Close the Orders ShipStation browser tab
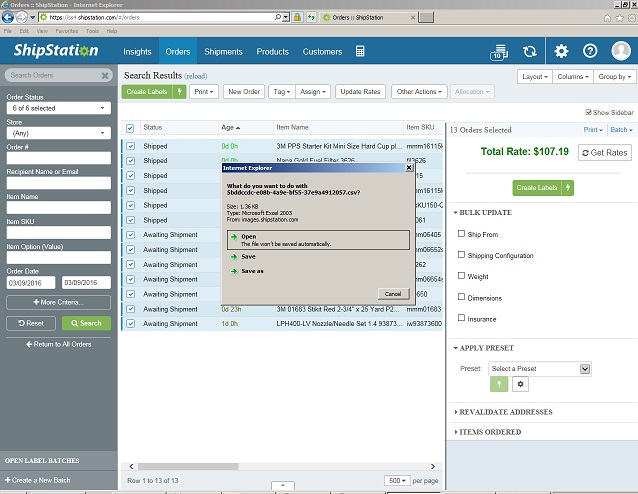638x494 pixels. pos(413,17)
